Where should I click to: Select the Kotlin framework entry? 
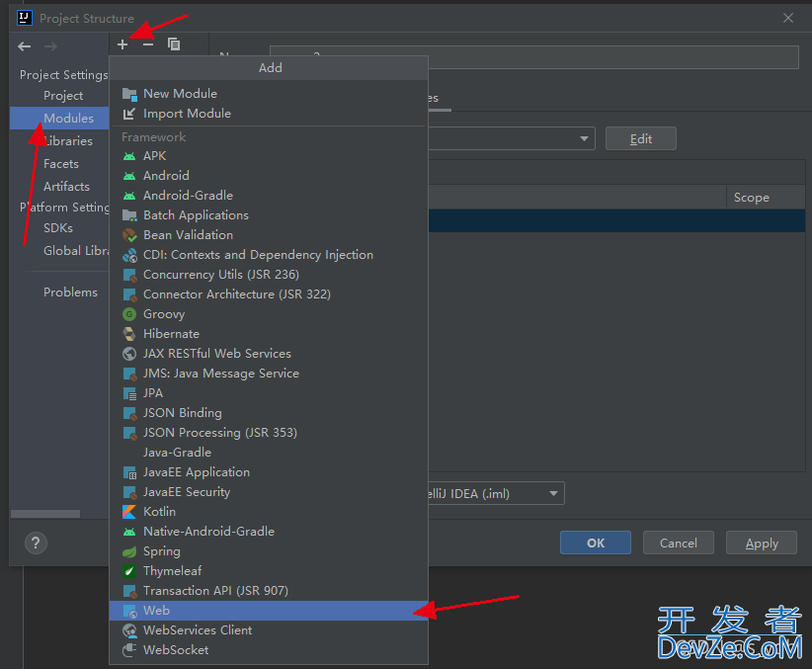pyautogui.click(x=269, y=512)
